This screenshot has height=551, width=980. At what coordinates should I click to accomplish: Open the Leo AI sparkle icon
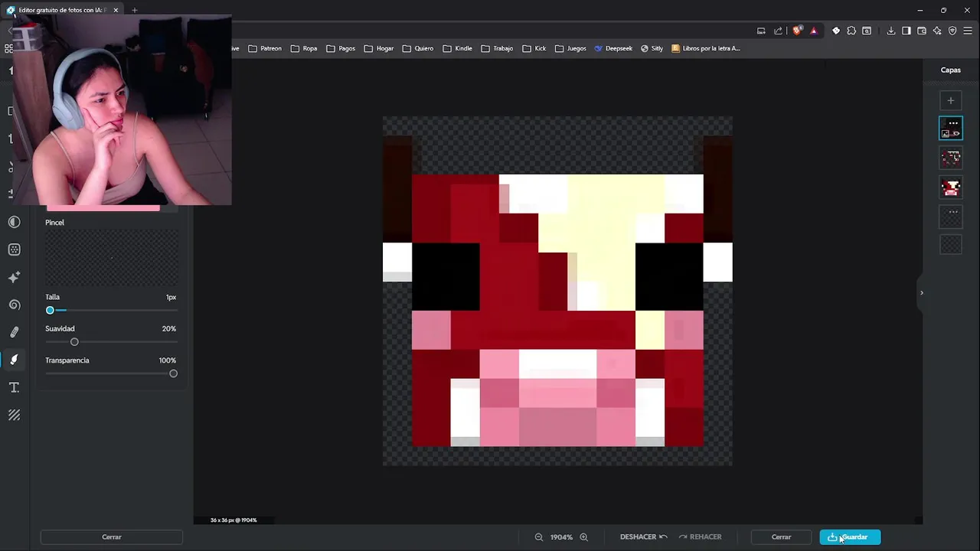click(937, 31)
